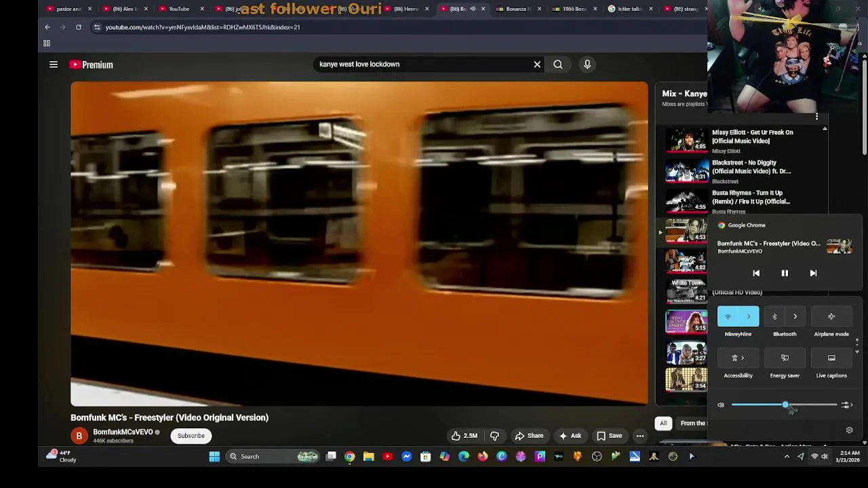Open all settings gear in quick settings
This screenshot has height=488, width=868.
(849, 430)
